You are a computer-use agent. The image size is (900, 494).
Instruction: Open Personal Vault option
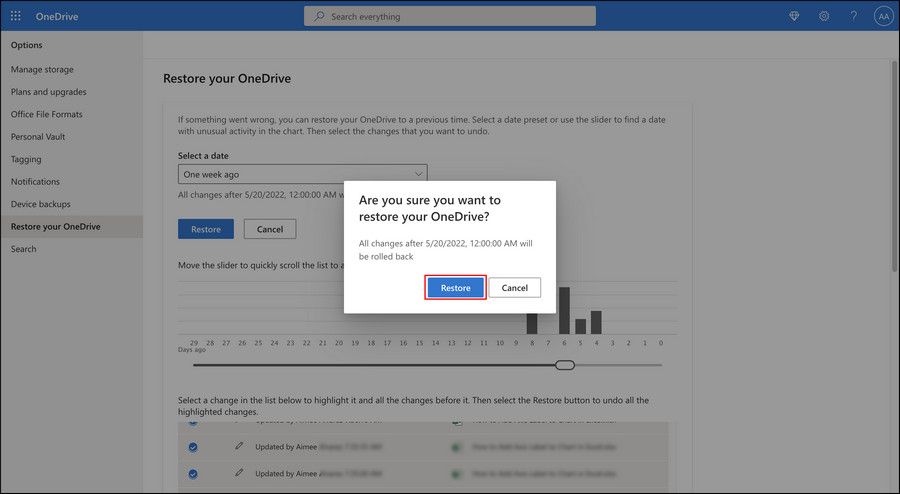38,137
